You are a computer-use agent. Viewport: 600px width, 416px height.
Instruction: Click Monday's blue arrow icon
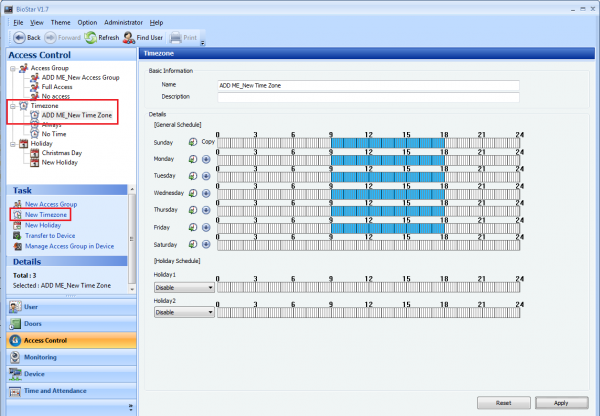click(206, 159)
